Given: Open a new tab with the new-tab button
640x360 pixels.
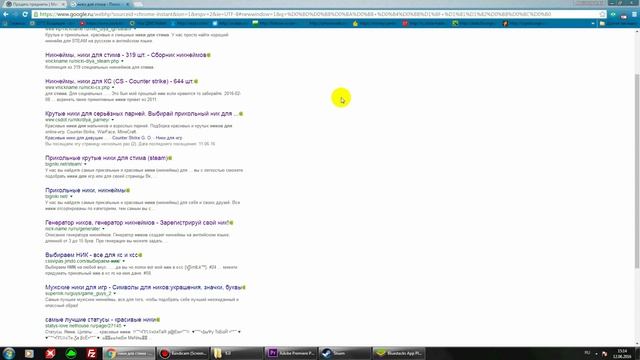Looking at the screenshot, I should [x=138, y=4].
